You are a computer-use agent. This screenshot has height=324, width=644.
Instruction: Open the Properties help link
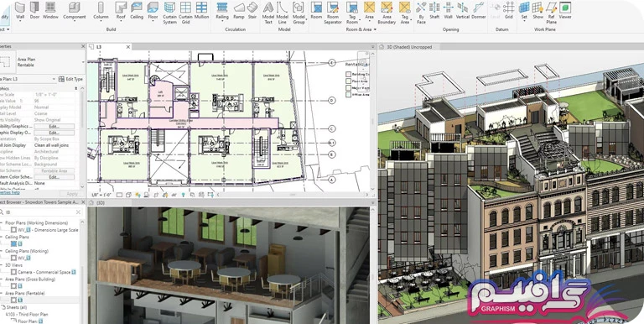click(x=9, y=192)
